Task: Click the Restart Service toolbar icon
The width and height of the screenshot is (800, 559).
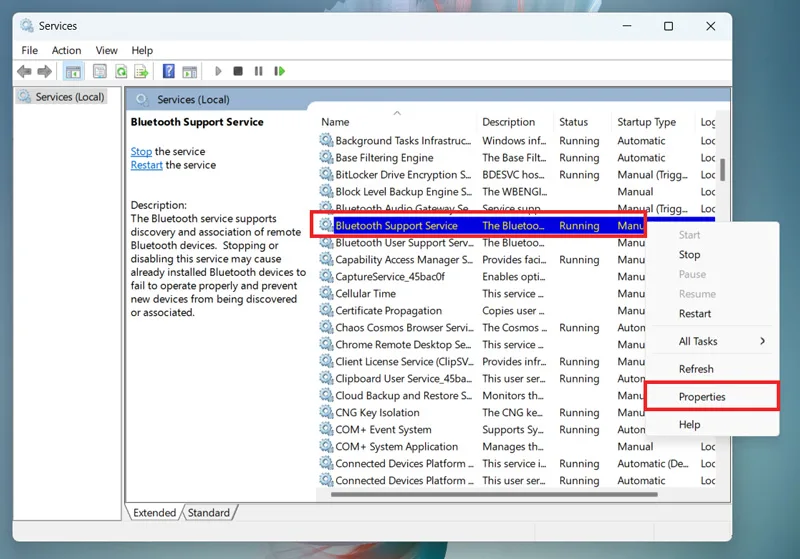Action: pos(280,71)
